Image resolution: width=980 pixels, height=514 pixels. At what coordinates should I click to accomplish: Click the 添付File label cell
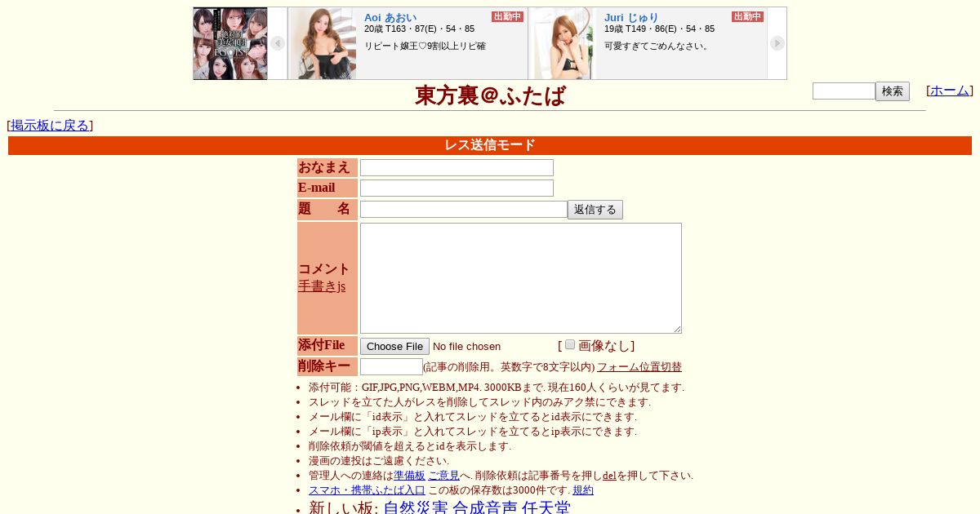(x=327, y=345)
